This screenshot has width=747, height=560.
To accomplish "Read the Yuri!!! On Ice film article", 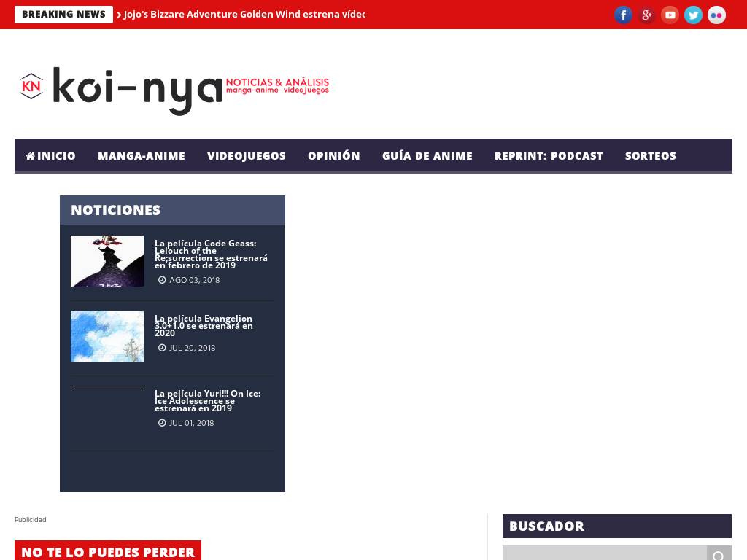I will pyautogui.click(x=208, y=401).
